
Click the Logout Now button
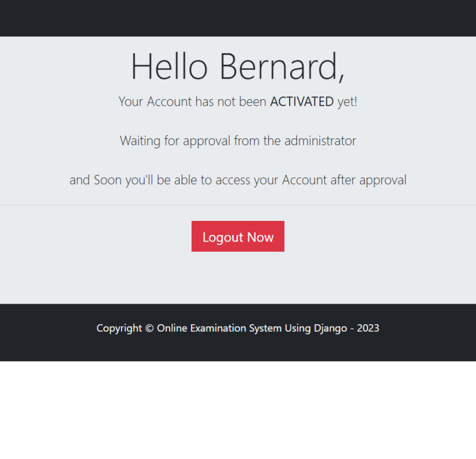237,237
